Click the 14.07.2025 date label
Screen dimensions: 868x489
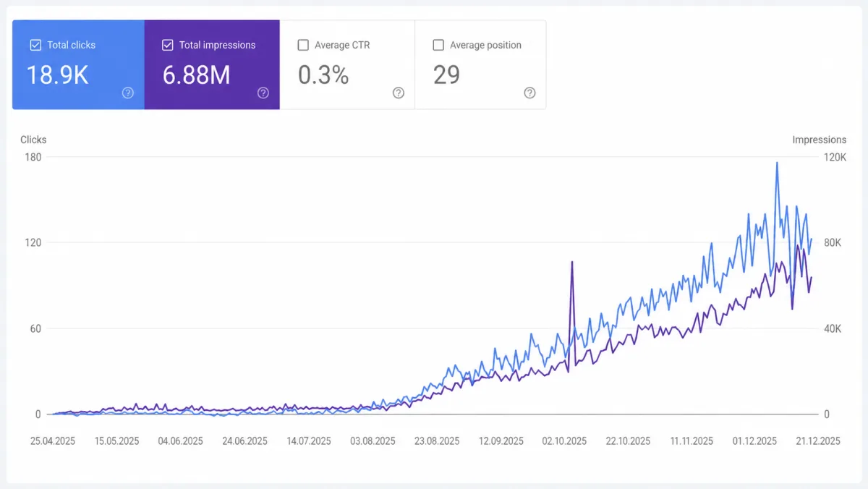coord(309,441)
